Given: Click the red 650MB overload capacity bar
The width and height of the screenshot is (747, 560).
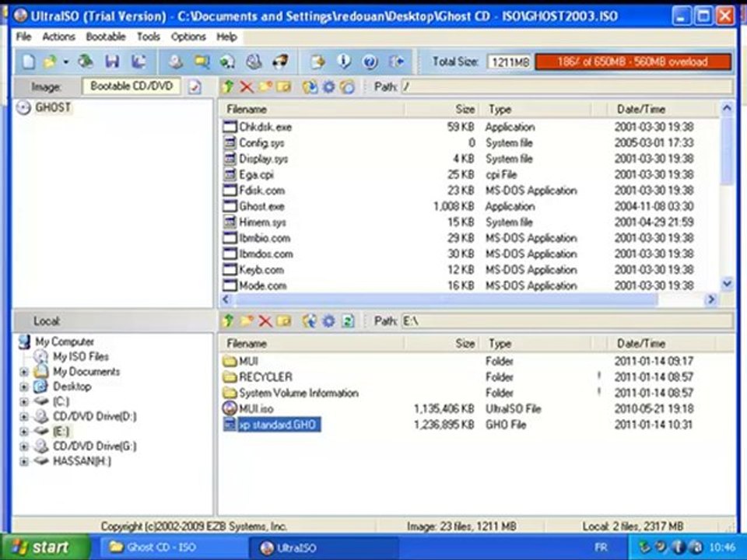Looking at the screenshot, I should pos(633,62).
